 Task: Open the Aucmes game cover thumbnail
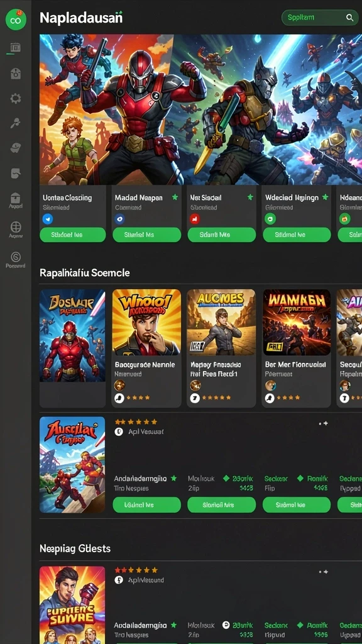point(221,323)
